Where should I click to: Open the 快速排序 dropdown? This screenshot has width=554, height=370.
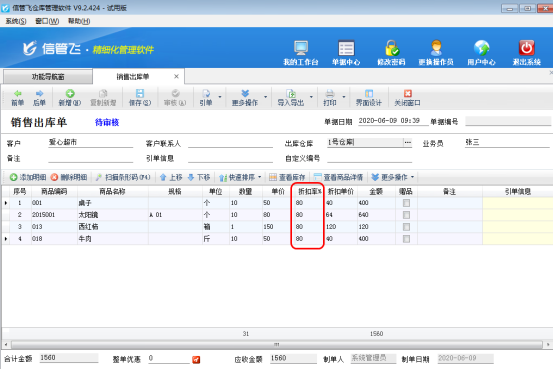pyautogui.click(x=240, y=177)
